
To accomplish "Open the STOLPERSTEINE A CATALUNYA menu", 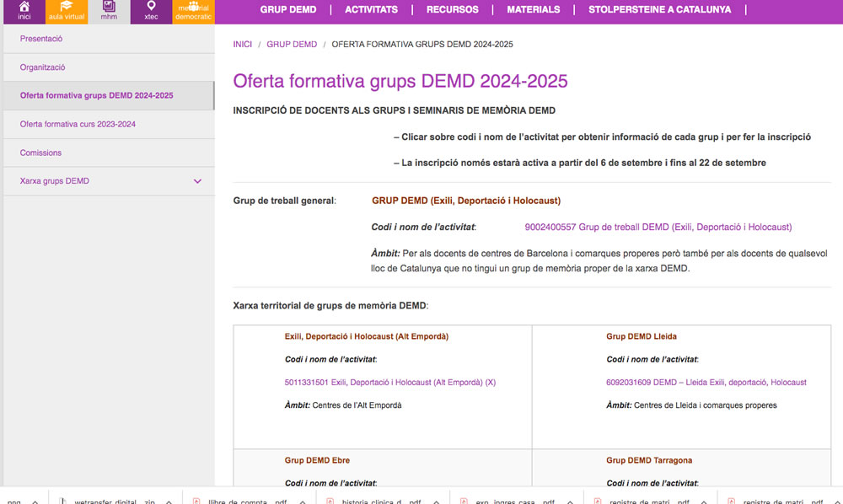I will pyautogui.click(x=659, y=10).
